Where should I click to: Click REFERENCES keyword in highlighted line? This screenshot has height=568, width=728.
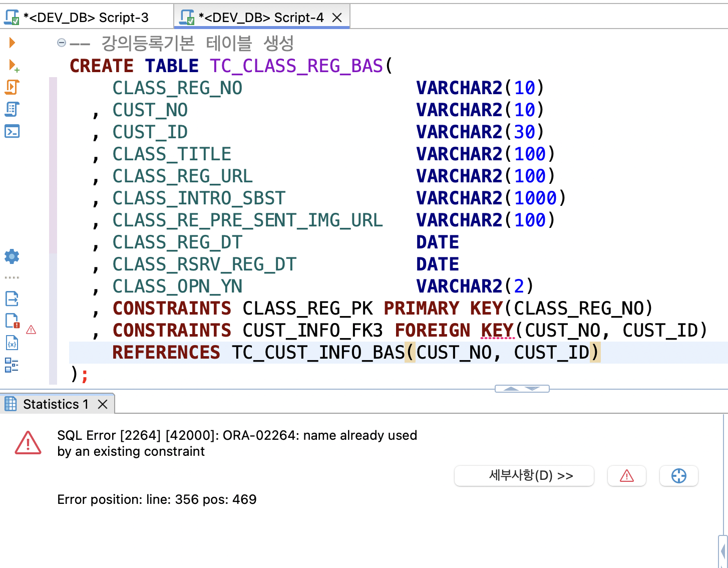166,352
